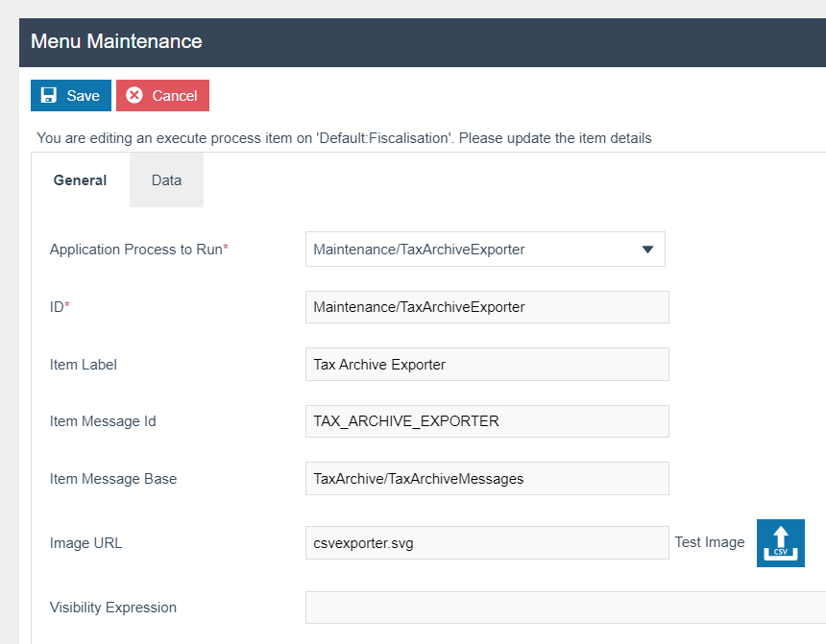Select the Item Message Id field
Viewport: 826px width, 644px height.
[486, 421]
